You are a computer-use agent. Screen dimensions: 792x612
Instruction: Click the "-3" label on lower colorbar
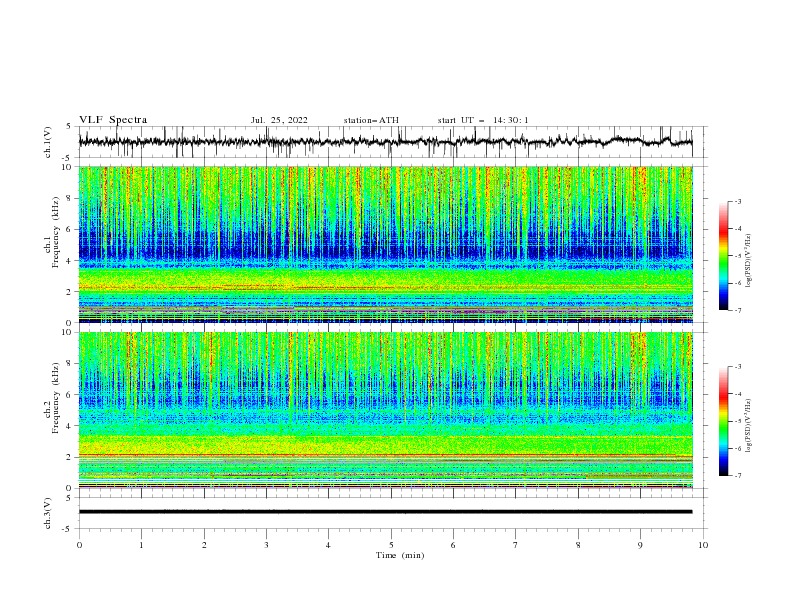coord(737,367)
